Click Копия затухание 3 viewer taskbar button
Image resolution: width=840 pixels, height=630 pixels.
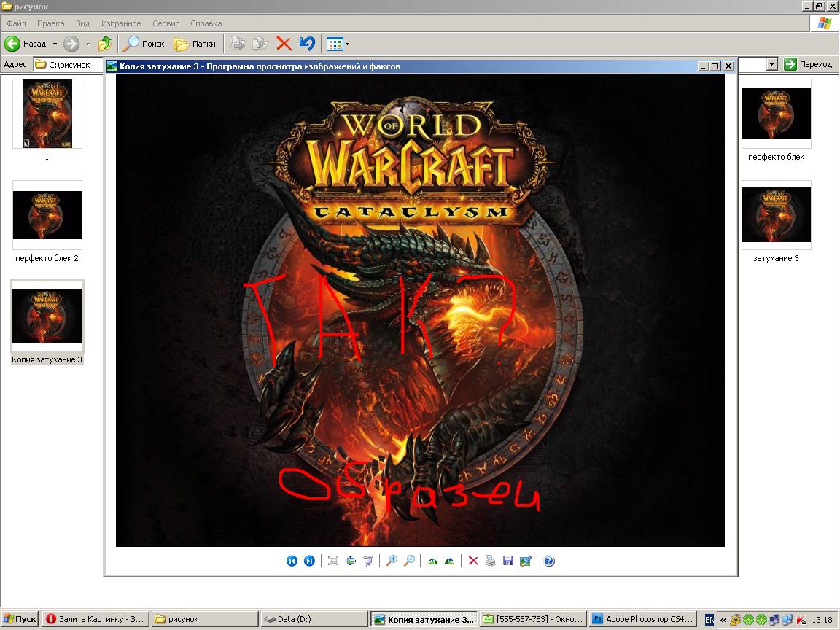423,619
